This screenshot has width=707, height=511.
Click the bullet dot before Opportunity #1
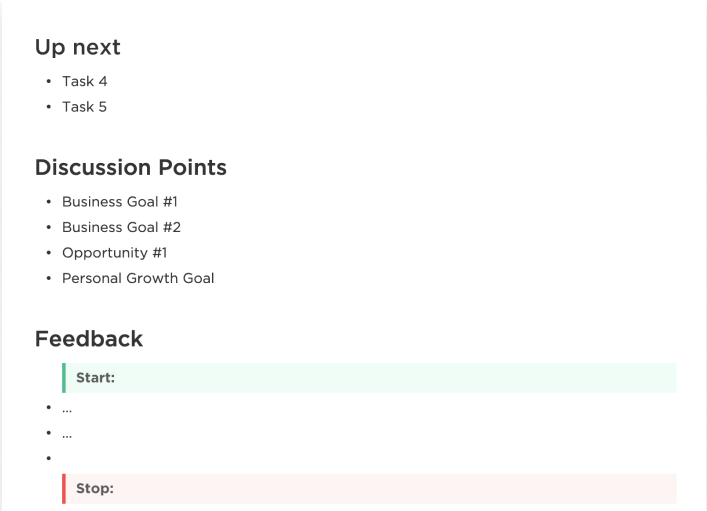tap(48, 254)
